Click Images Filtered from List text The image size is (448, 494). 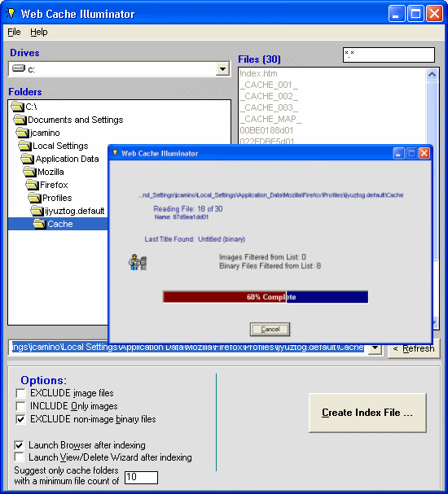pos(262,257)
